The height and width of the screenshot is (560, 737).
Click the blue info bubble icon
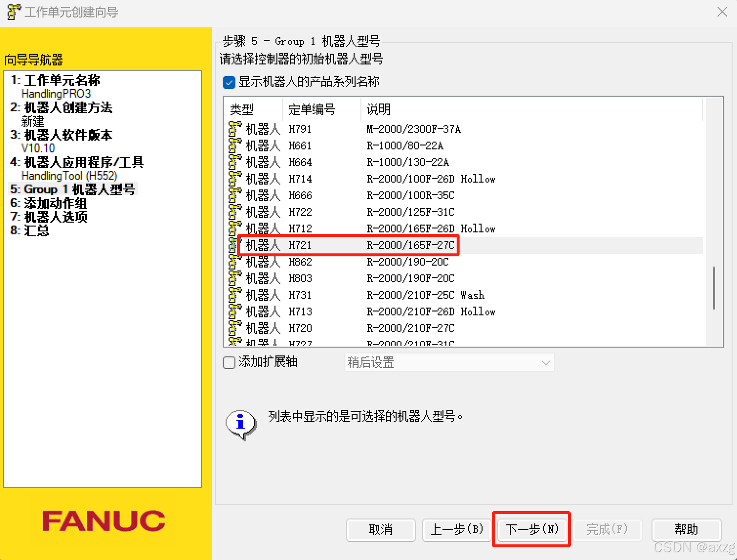(x=241, y=424)
